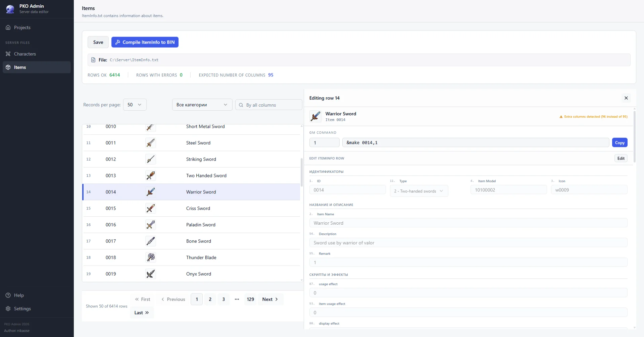Go to Projects in the sidebar
The height and width of the screenshot is (337, 644).
point(22,27)
